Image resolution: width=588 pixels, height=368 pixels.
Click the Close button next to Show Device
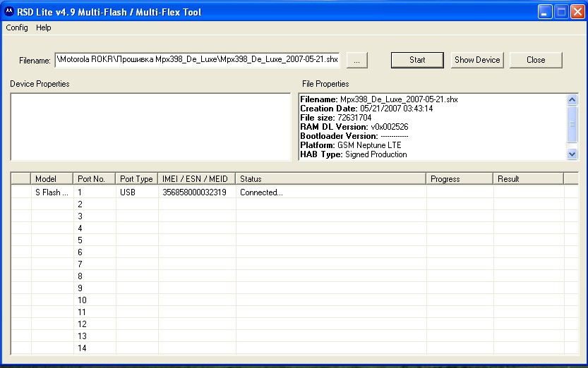click(536, 60)
